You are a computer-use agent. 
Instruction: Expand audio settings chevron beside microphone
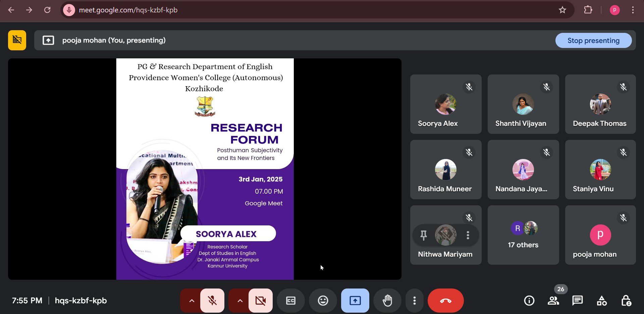tap(192, 301)
